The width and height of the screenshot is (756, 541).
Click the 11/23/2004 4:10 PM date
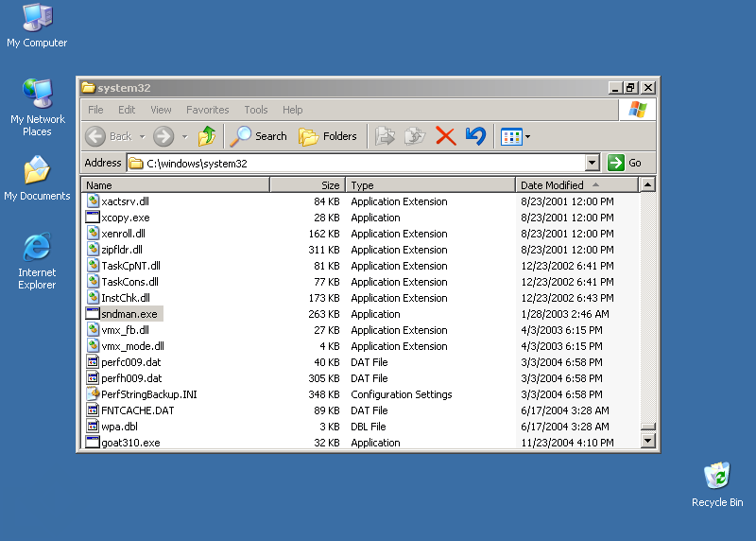[568, 443]
